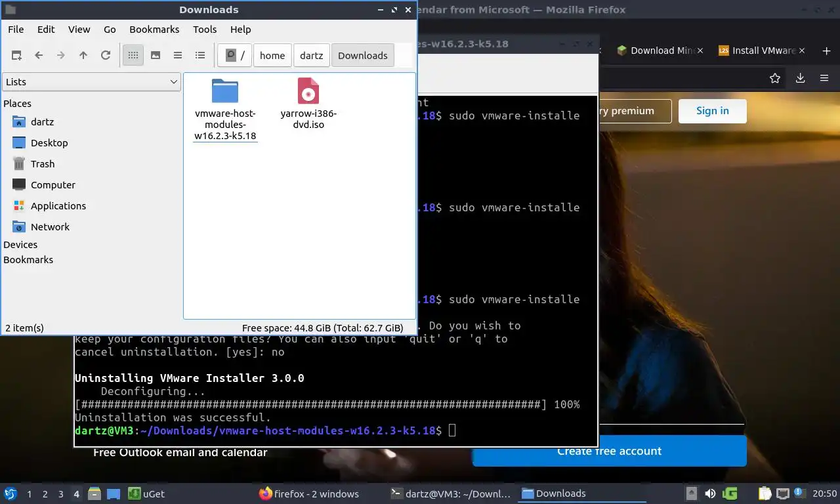Click Sign in on the Outlook page
The height and width of the screenshot is (504, 840).
click(713, 111)
